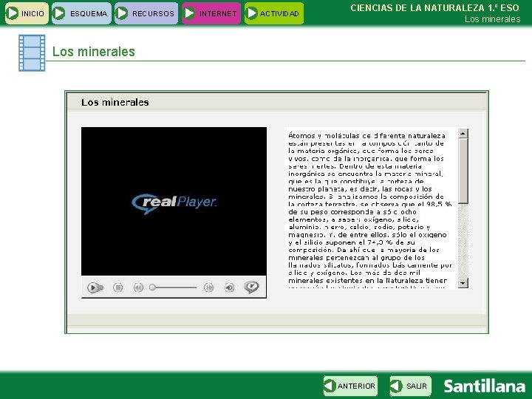
Task: Toggle the player volume speaker icon
Action: click(x=229, y=287)
